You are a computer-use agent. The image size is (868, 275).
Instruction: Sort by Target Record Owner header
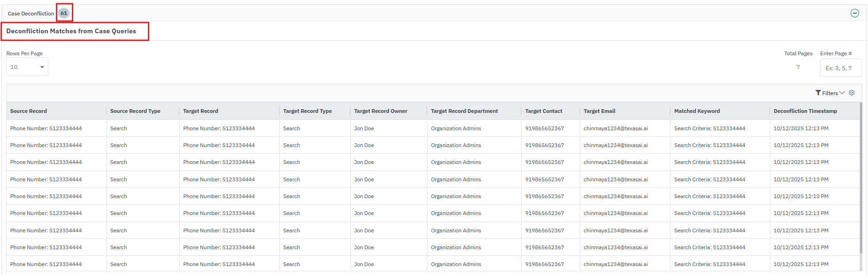click(381, 111)
